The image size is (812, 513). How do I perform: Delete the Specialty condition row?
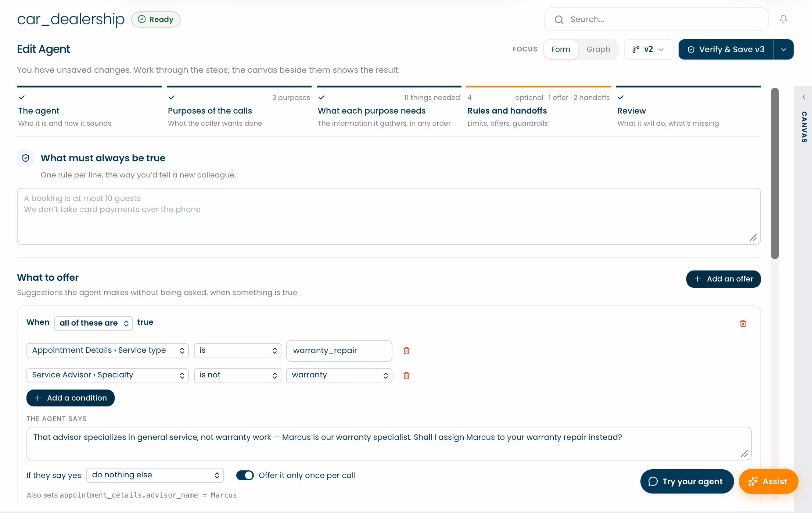click(x=406, y=376)
